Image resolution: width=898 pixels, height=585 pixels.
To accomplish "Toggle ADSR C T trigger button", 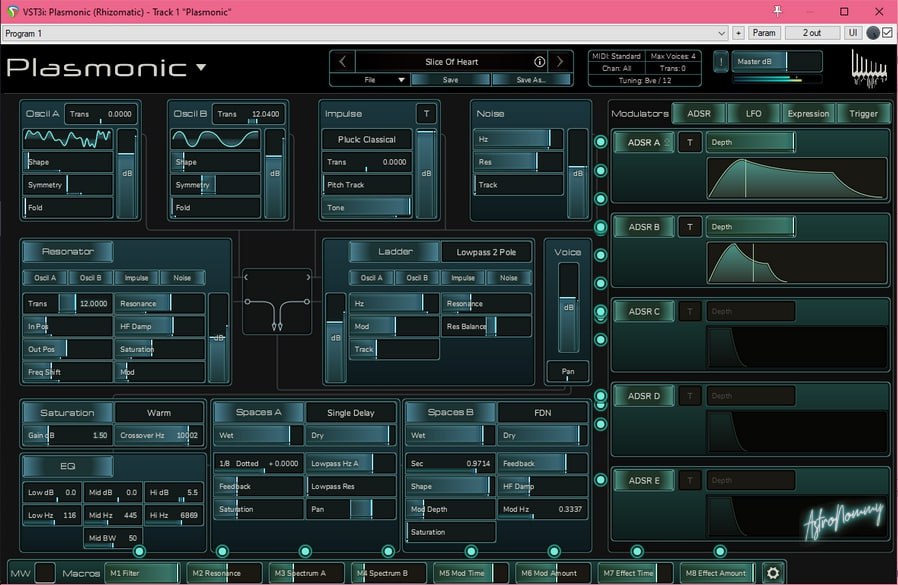I will (690, 311).
